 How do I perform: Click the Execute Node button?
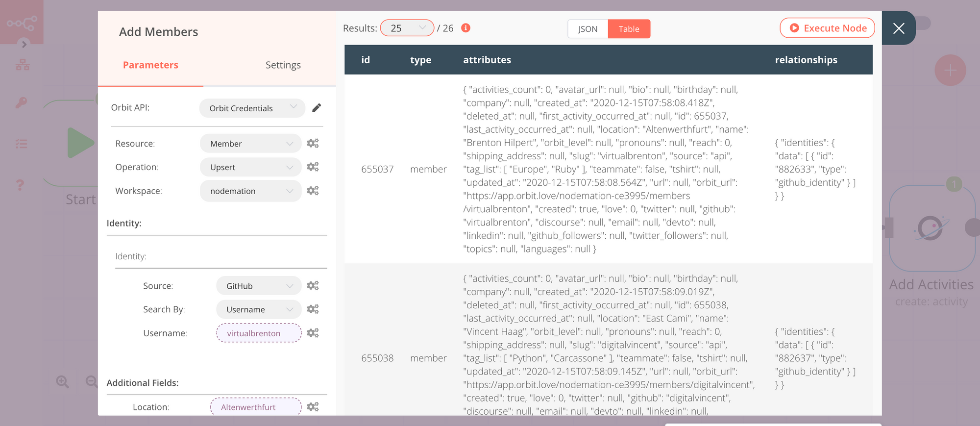tap(828, 28)
